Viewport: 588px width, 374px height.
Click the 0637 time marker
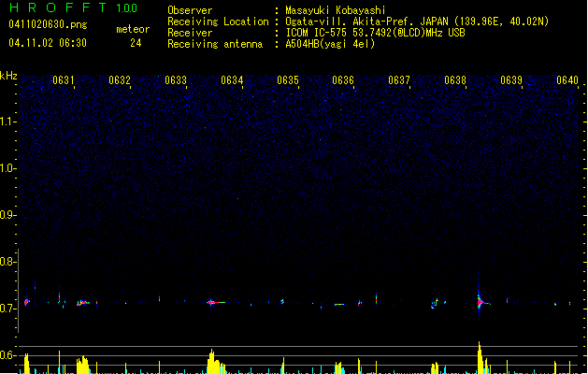pos(399,80)
